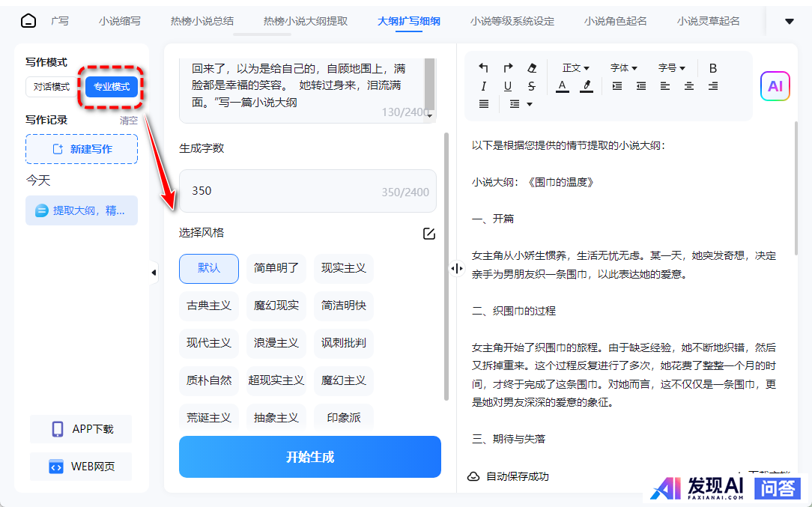Select the 魔幻主义 style
The height and width of the screenshot is (507, 812).
[343, 380]
